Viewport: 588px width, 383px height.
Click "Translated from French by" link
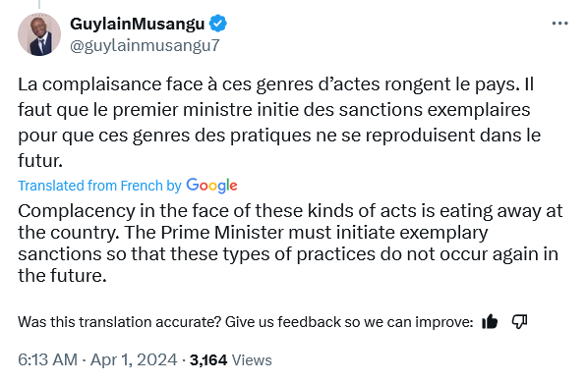(x=99, y=186)
